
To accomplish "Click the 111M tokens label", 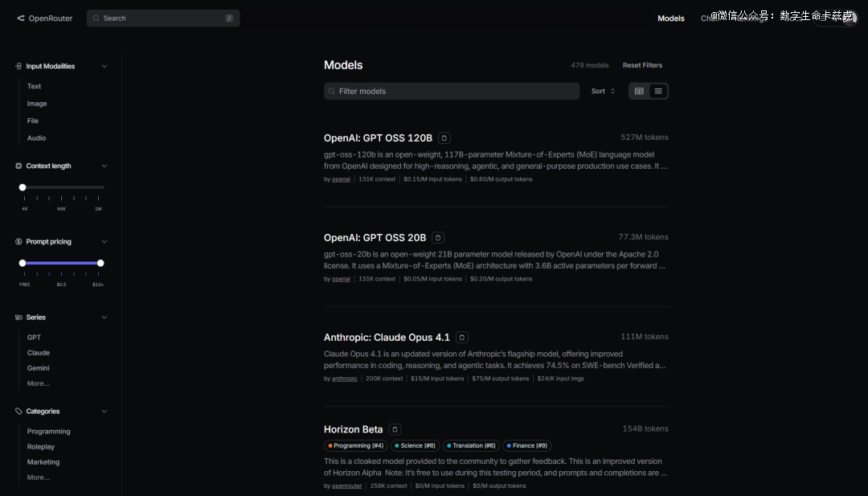I will (x=645, y=337).
